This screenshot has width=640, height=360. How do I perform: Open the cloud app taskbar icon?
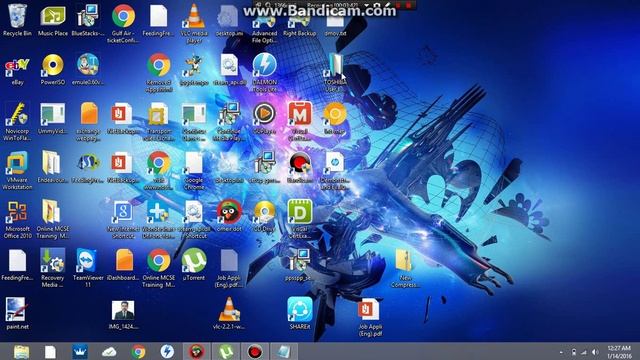(109, 351)
